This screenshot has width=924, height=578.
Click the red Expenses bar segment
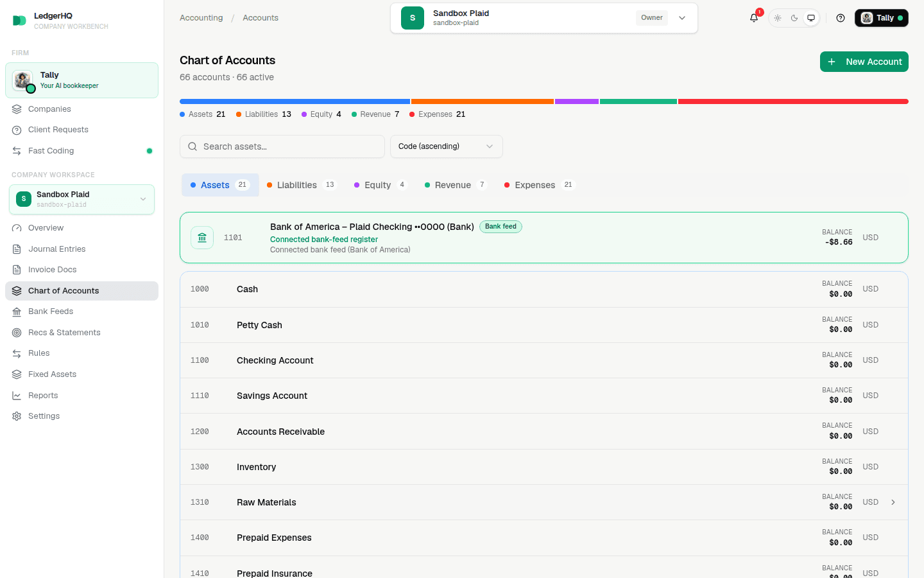[793, 101]
